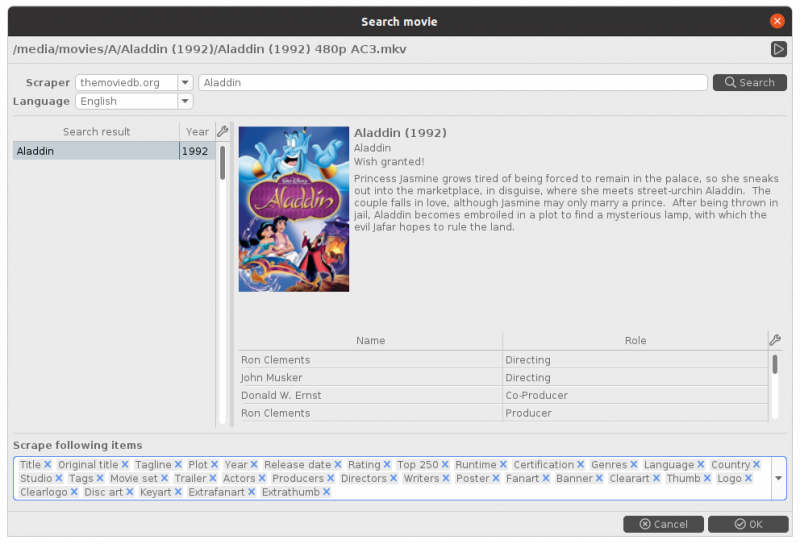
Task: Sort cast by Role column header
Action: (x=635, y=340)
